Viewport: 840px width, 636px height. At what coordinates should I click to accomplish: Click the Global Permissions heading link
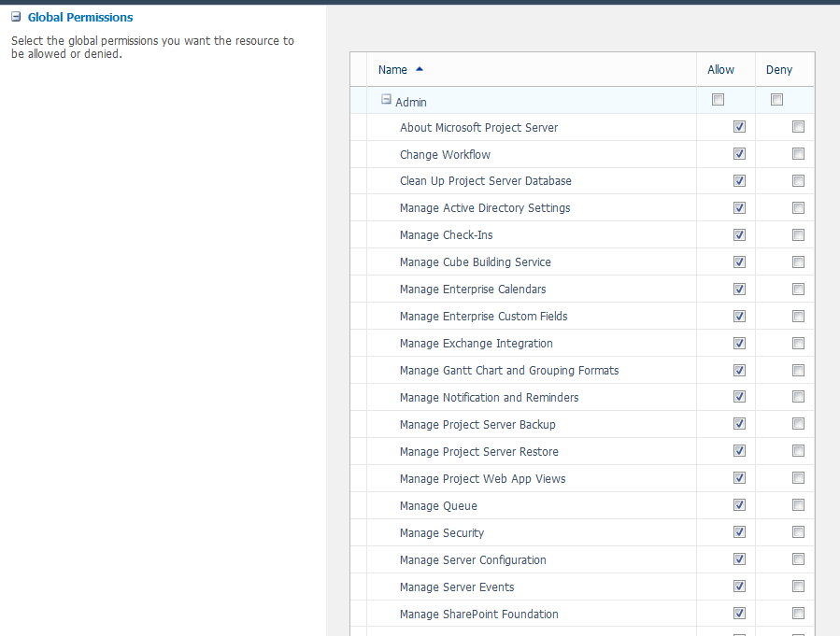[80, 17]
